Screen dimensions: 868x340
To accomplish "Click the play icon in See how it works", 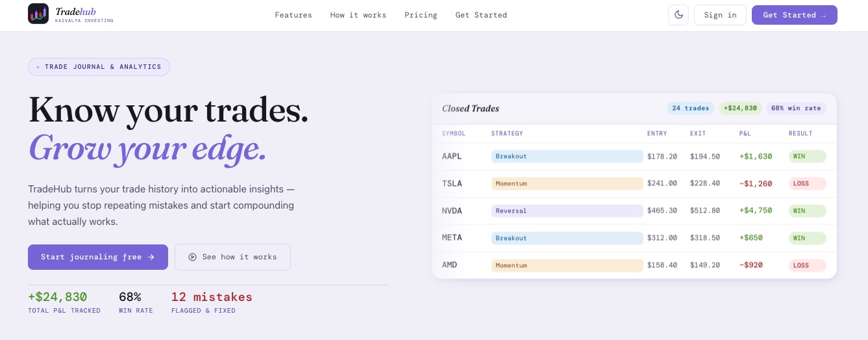I will click(x=192, y=257).
